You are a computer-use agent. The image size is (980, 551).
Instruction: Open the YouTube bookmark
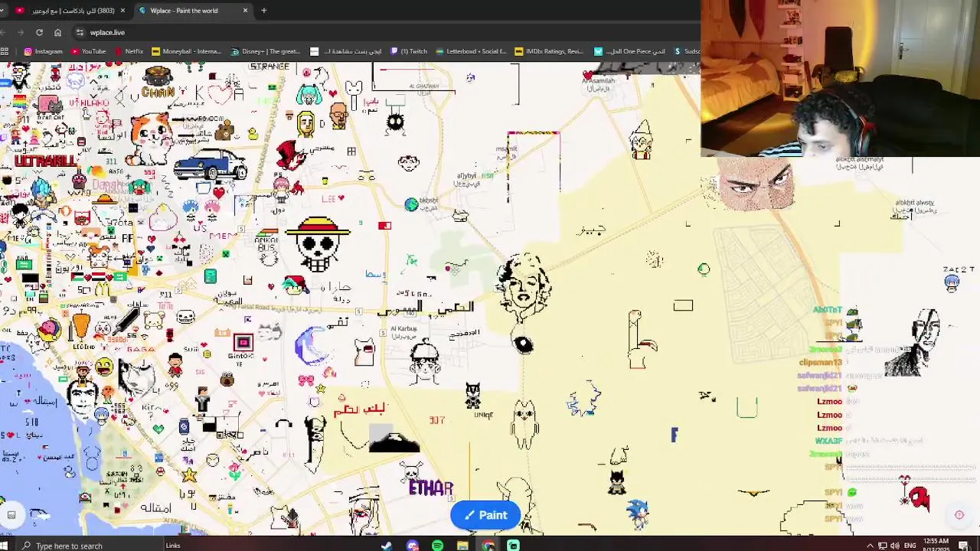point(88,51)
